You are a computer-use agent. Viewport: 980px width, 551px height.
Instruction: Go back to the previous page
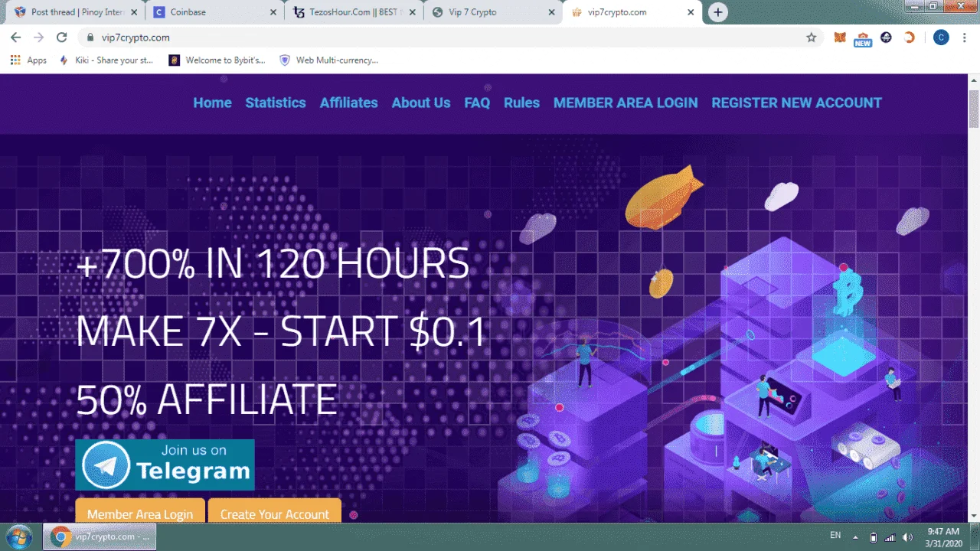(x=16, y=37)
